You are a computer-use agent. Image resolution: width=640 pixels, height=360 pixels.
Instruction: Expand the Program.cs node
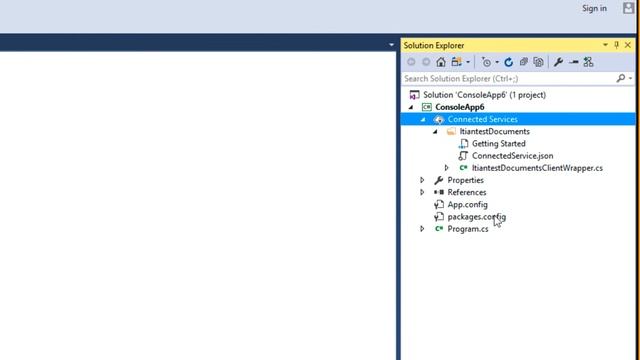click(x=422, y=229)
